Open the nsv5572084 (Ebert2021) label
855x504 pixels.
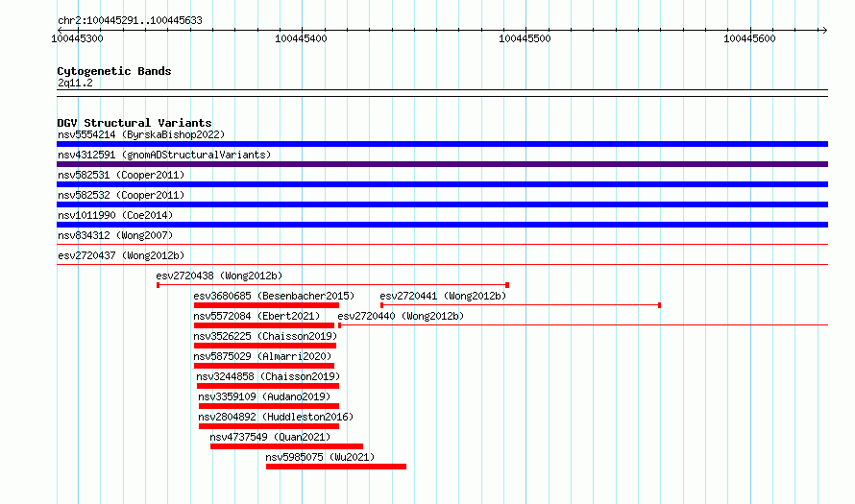tap(256, 316)
